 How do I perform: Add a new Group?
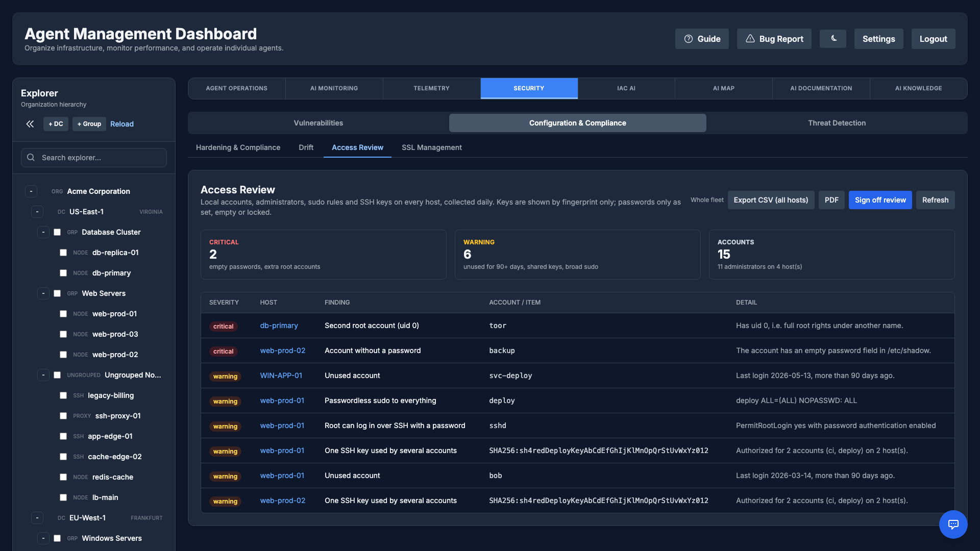pos(89,124)
